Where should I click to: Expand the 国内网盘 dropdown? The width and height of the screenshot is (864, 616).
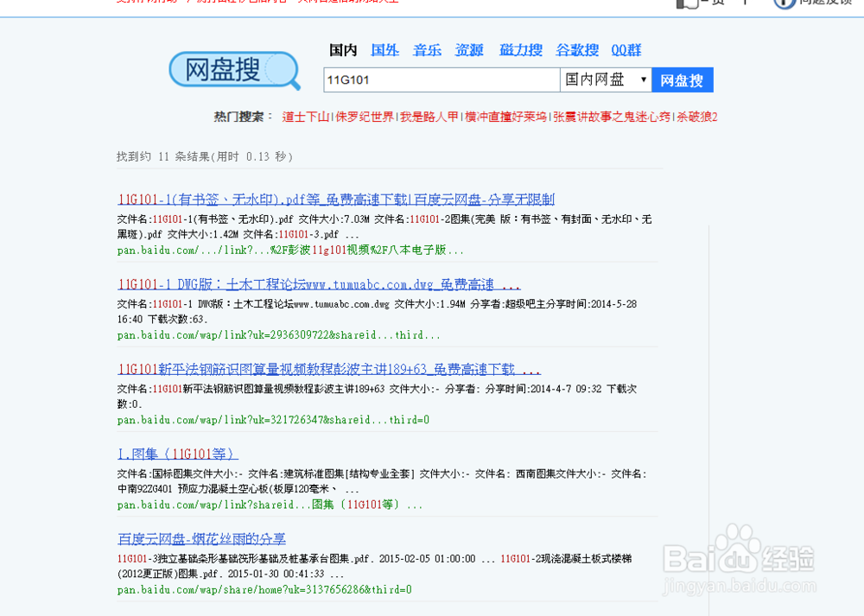click(606, 79)
